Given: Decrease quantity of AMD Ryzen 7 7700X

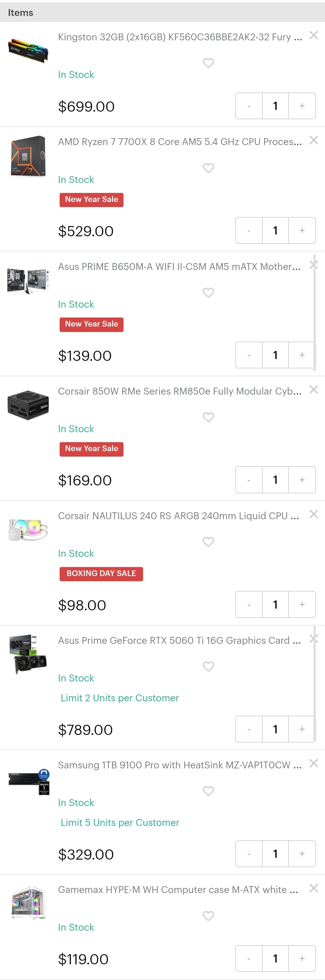Looking at the screenshot, I should click(249, 231).
